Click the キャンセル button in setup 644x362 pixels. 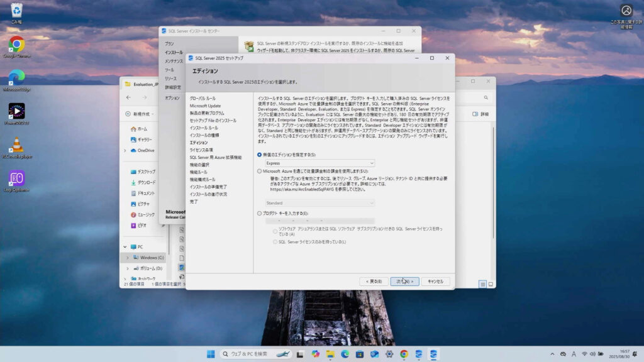point(435,282)
